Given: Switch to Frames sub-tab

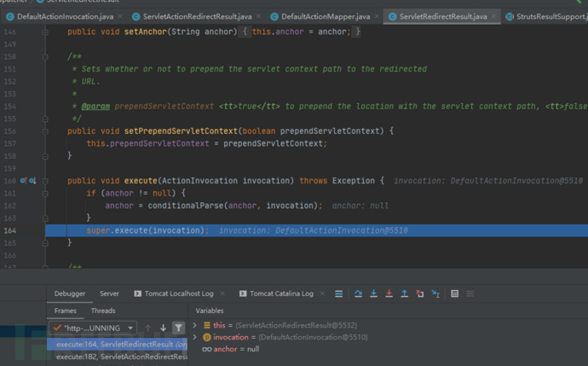Looking at the screenshot, I should [x=66, y=311].
